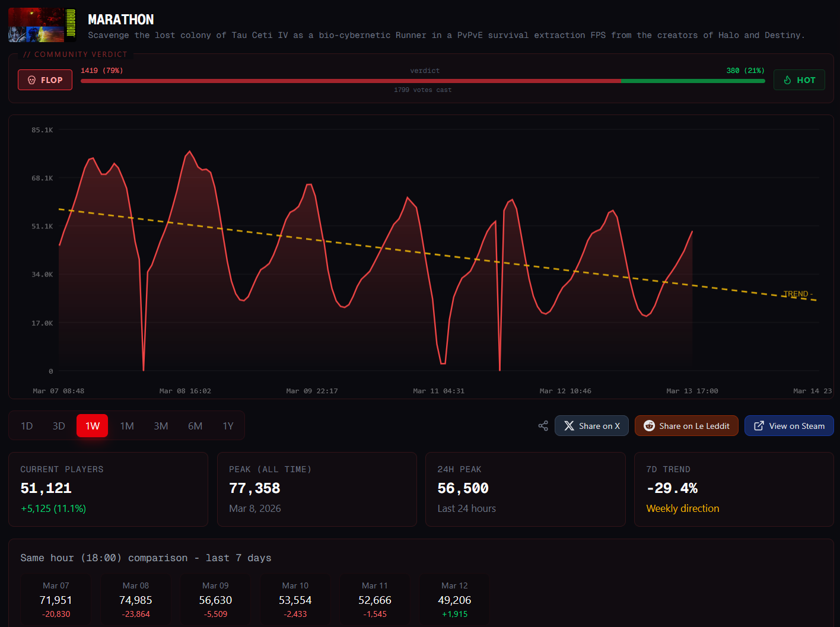
Task: Switch chart range to 3M
Action: click(161, 426)
